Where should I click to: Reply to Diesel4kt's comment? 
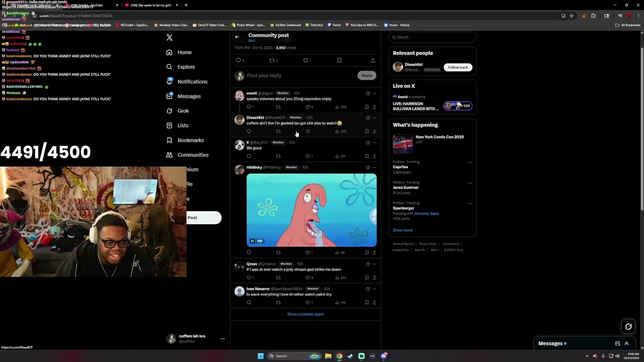[249, 131]
